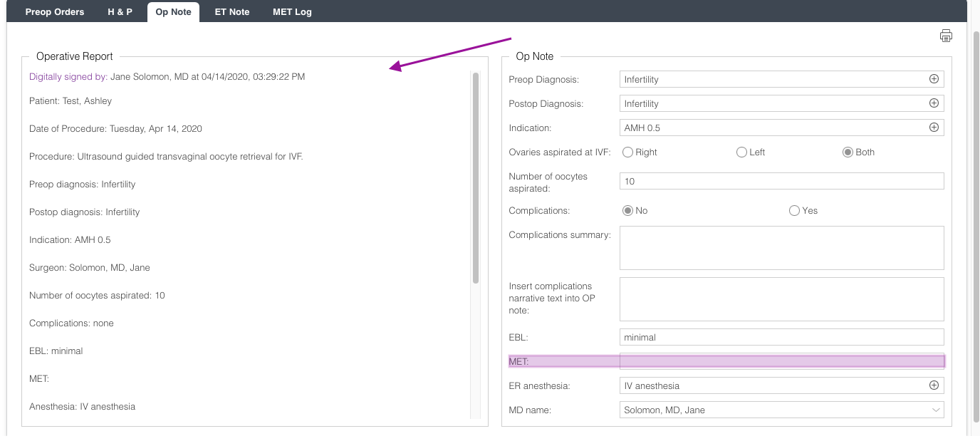Expand the MD name dropdown
Viewport: 980px width, 446px height.
935,410
